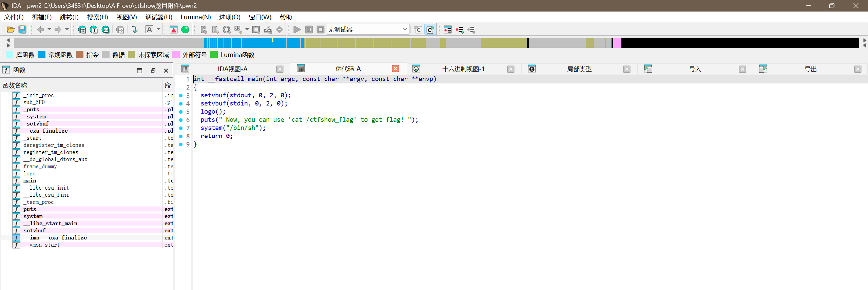Click the back navigation arrow in toolbar
Screen dimensions: 868x290
tap(40, 30)
